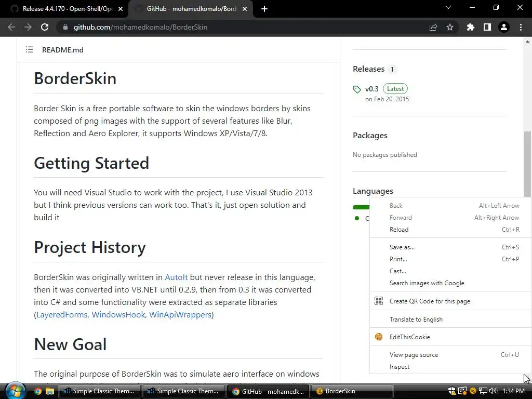This screenshot has height=399, width=532.
Task: Open network tray icon
Action: [x=483, y=391]
